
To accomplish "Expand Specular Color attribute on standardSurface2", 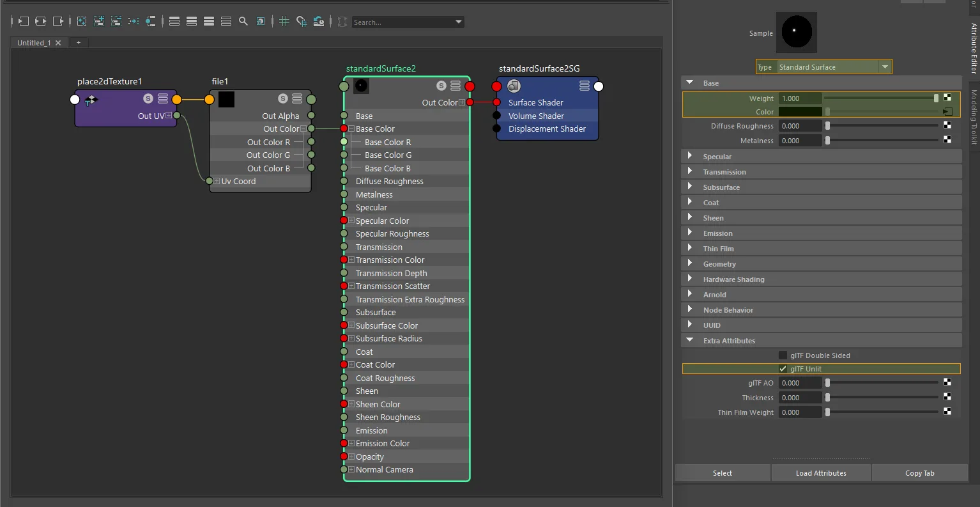I will click(351, 221).
